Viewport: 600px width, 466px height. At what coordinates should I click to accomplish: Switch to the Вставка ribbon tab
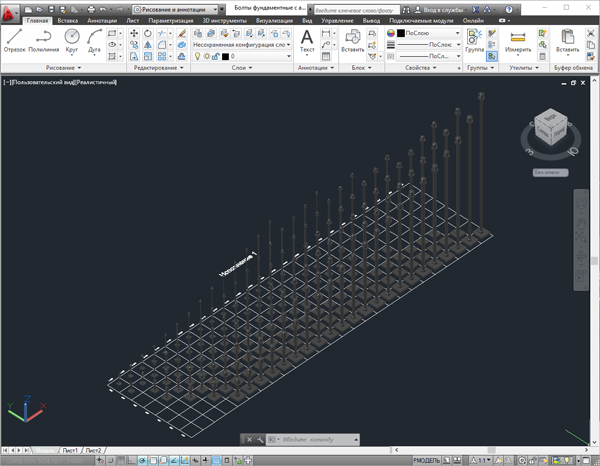click(69, 20)
